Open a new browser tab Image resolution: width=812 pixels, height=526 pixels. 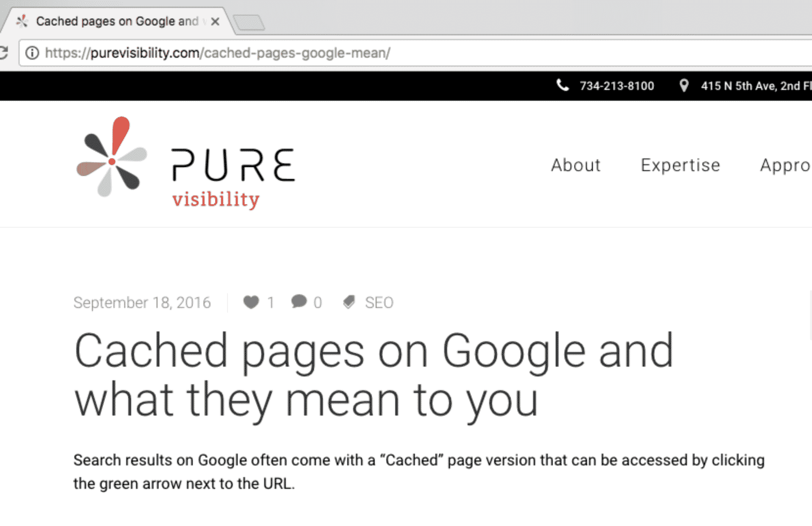(x=248, y=22)
